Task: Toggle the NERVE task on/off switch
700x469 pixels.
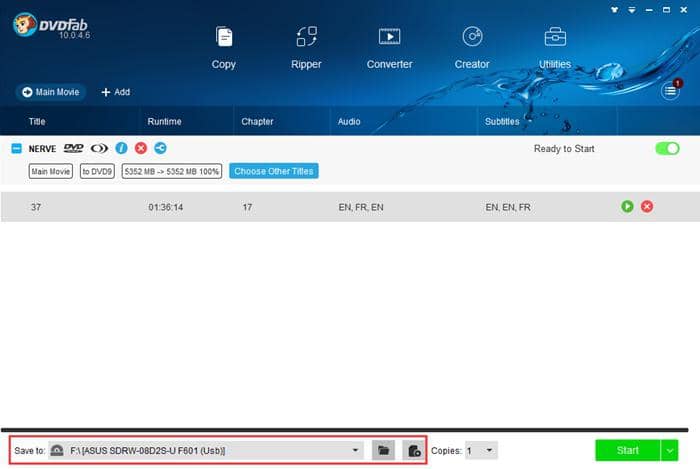Action: pos(667,149)
